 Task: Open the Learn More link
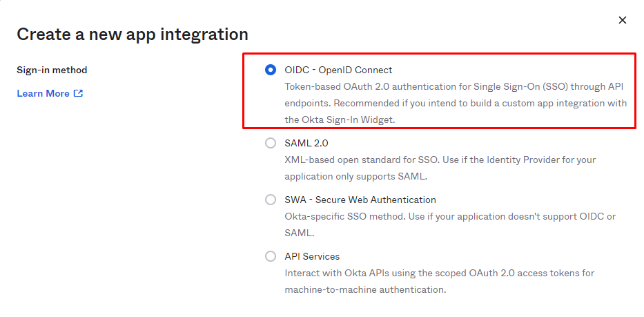point(50,93)
